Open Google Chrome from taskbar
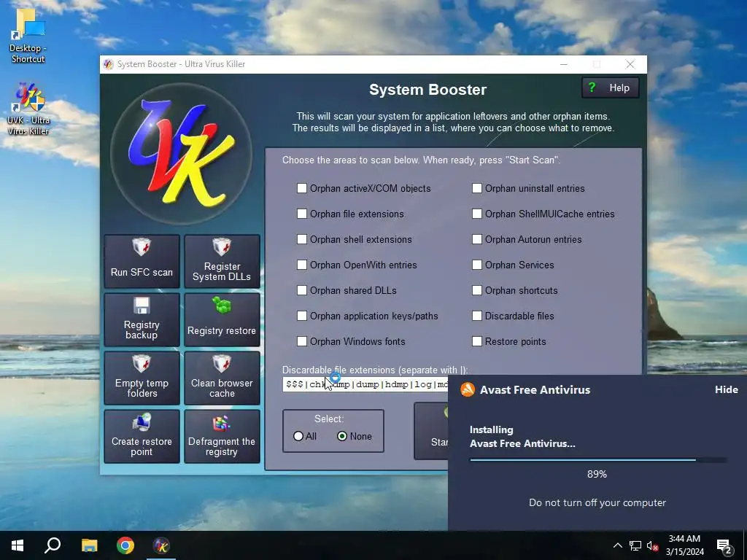This screenshot has height=560, width=747. point(125,545)
